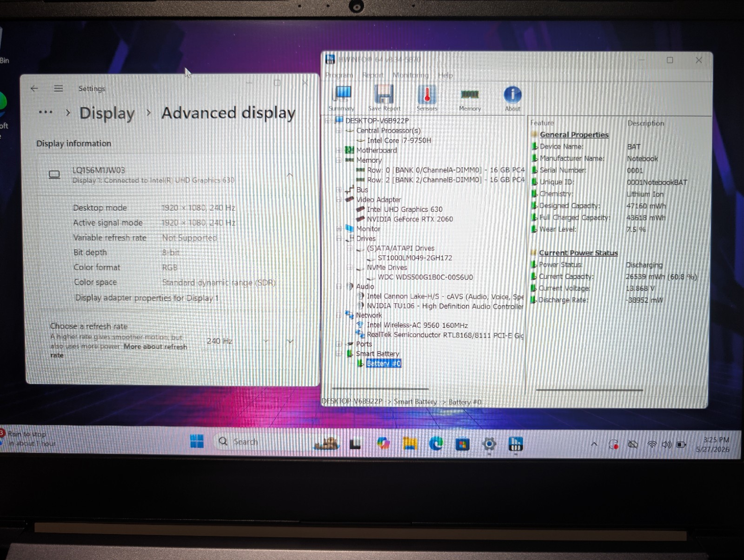Collapse the Memory tree node
Screen dimensions: 744x560
click(x=339, y=160)
